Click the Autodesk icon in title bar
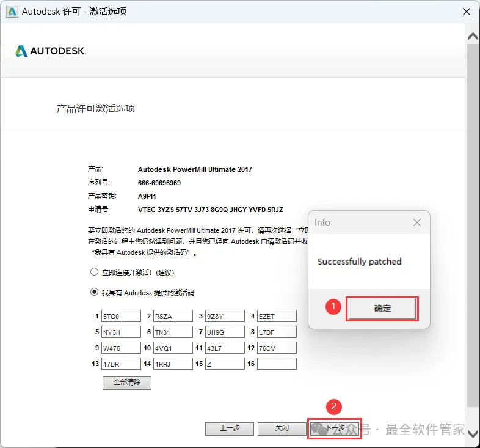The image size is (480, 448). (x=12, y=12)
